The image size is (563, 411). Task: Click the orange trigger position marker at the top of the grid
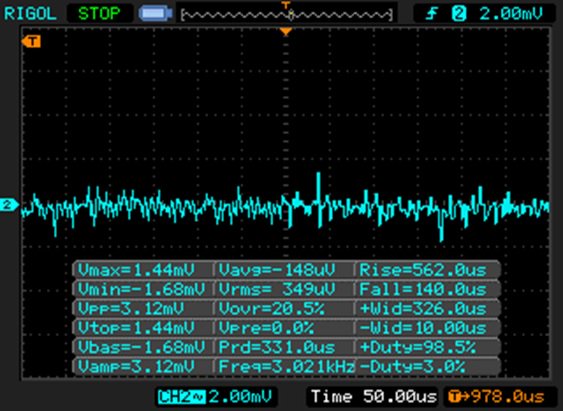pyautogui.click(x=286, y=32)
